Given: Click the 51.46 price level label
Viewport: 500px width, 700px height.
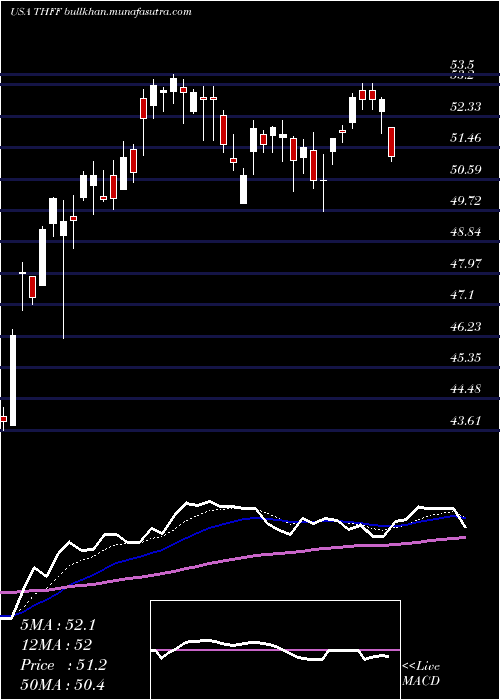Looking at the screenshot, I should [x=465, y=138].
